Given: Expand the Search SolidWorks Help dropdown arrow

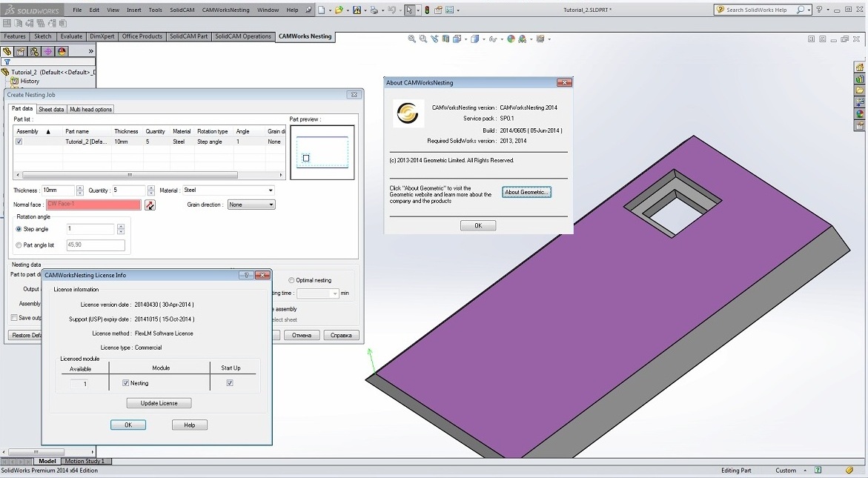Looking at the screenshot, I should click(809, 10).
